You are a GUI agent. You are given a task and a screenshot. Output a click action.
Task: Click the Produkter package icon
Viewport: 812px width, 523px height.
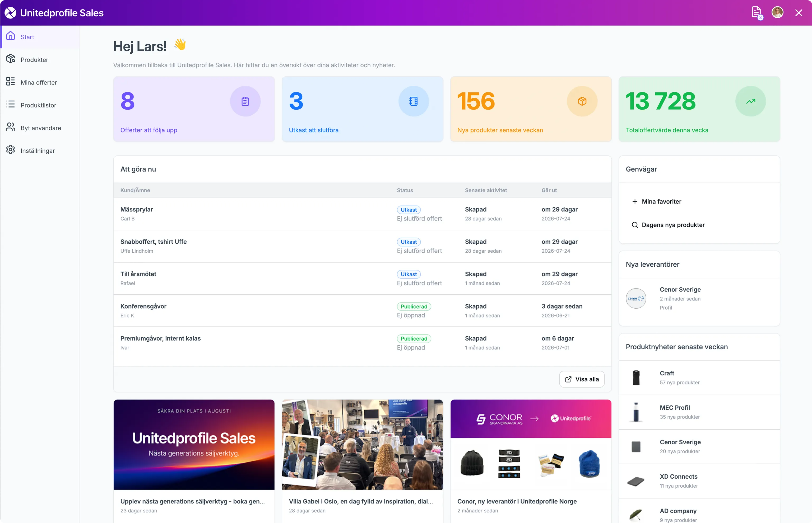pos(11,59)
